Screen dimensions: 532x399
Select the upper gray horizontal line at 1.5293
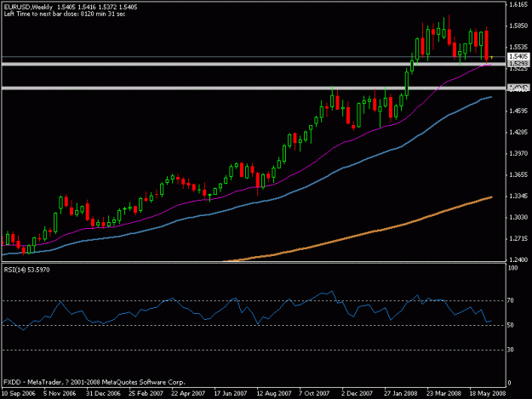coord(254,64)
